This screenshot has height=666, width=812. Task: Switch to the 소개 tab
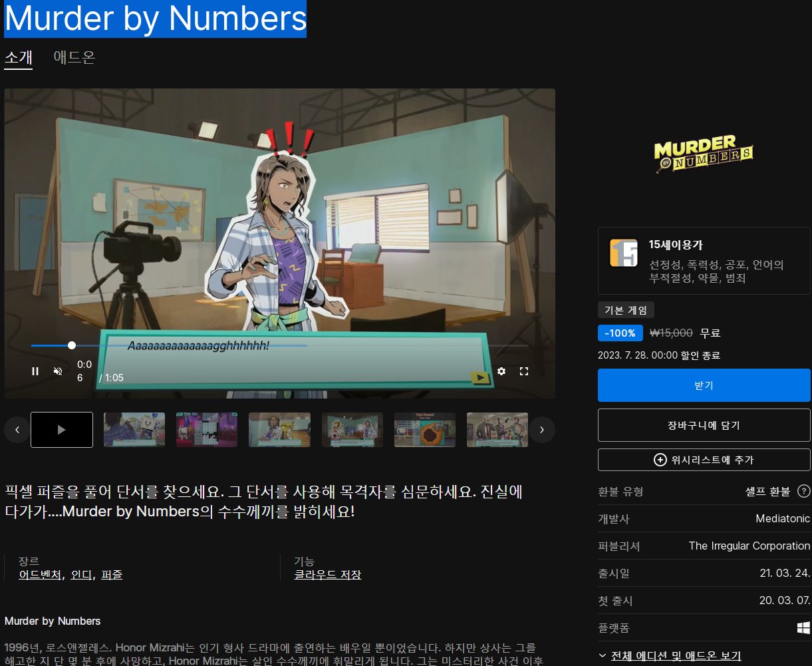[x=19, y=57]
